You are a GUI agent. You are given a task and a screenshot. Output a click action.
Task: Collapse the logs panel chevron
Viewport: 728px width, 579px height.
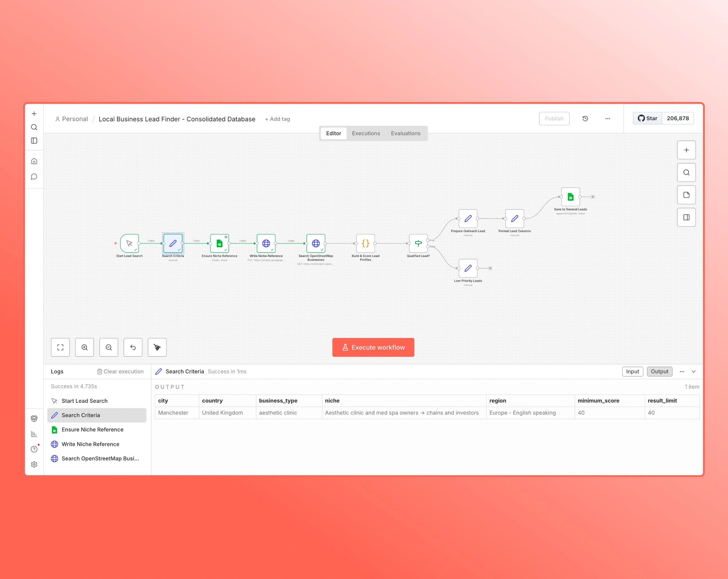pos(694,371)
